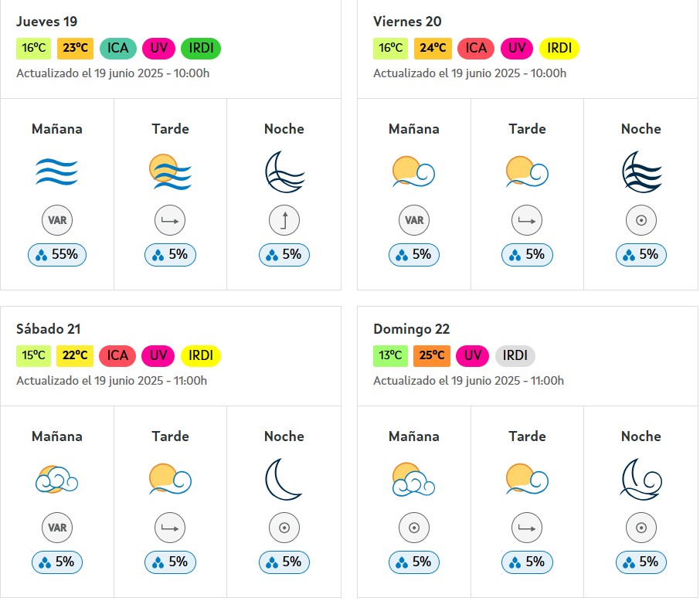Click Domingo Noche moon with cloud icon
Screen dimensions: 700x601
pos(641,479)
